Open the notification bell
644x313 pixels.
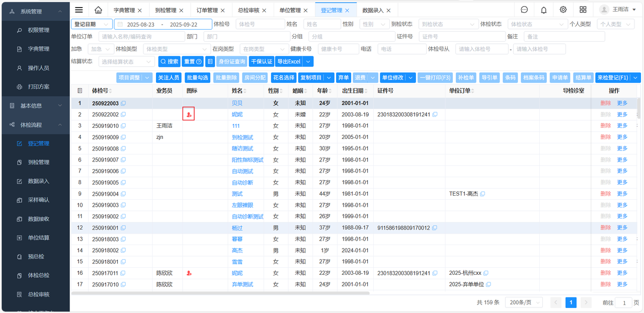544,10
